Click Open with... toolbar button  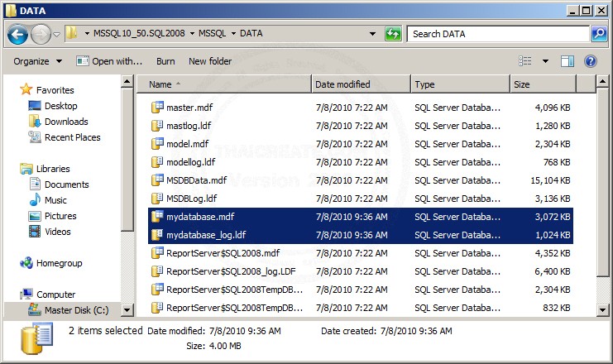click(x=109, y=61)
